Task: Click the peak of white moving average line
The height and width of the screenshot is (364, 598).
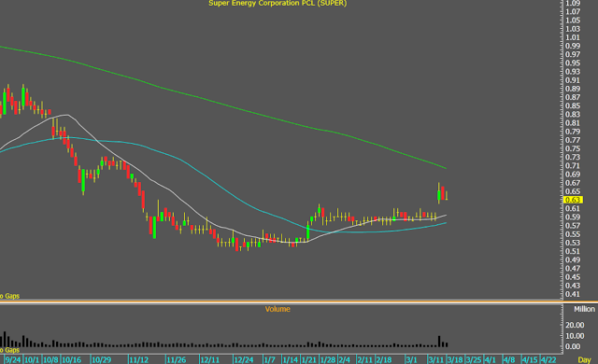Action: (x=67, y=115)
